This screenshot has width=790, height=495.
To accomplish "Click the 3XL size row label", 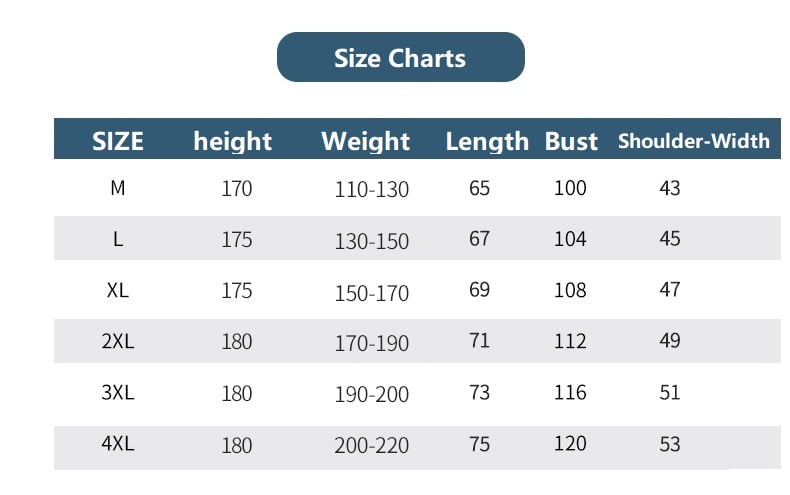I will (118, 392).
